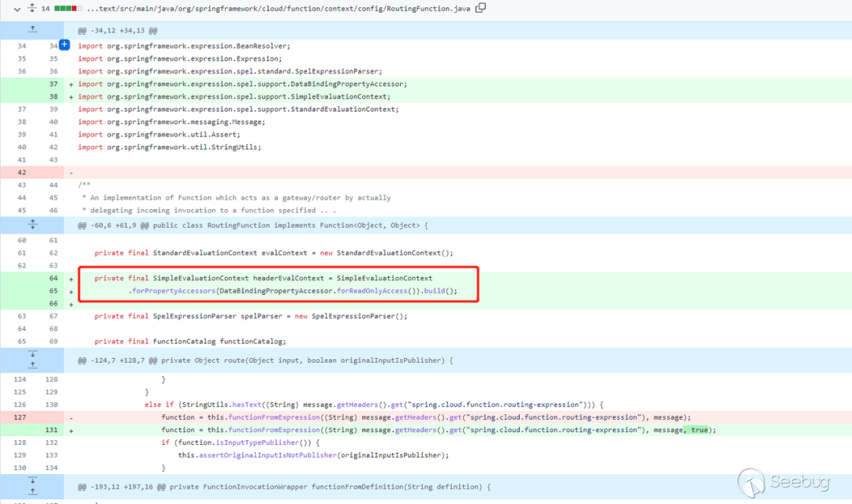Click old line number 127
The width and height of the screenshot is (852, 504).
20,417
